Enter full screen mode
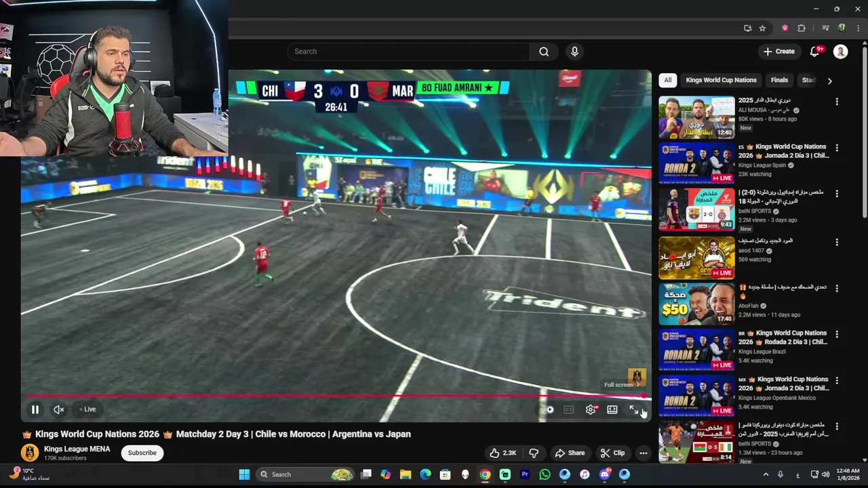The height and width of the screenshot is (488, 868). [633, 409]
